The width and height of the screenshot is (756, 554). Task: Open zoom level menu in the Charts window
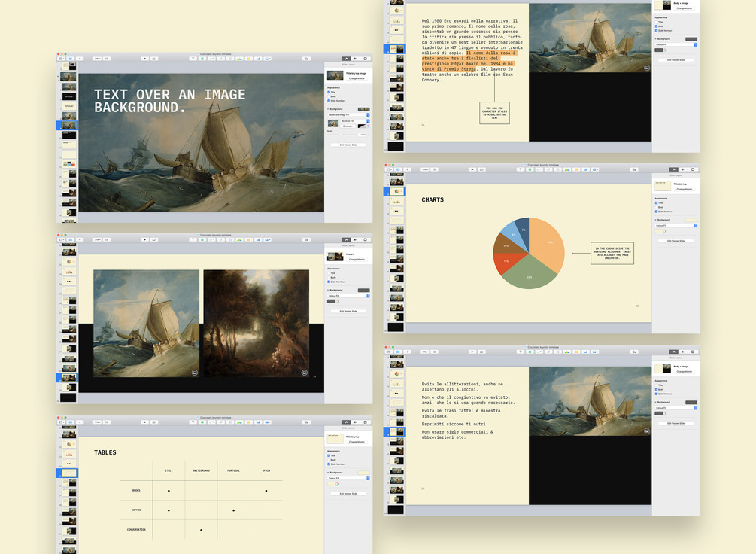coord(425,169)
